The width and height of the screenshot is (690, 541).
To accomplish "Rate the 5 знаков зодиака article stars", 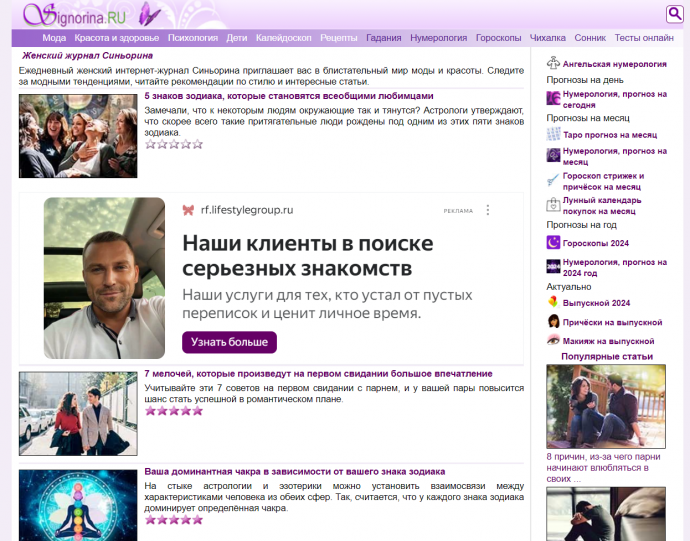I will (174, 144).
